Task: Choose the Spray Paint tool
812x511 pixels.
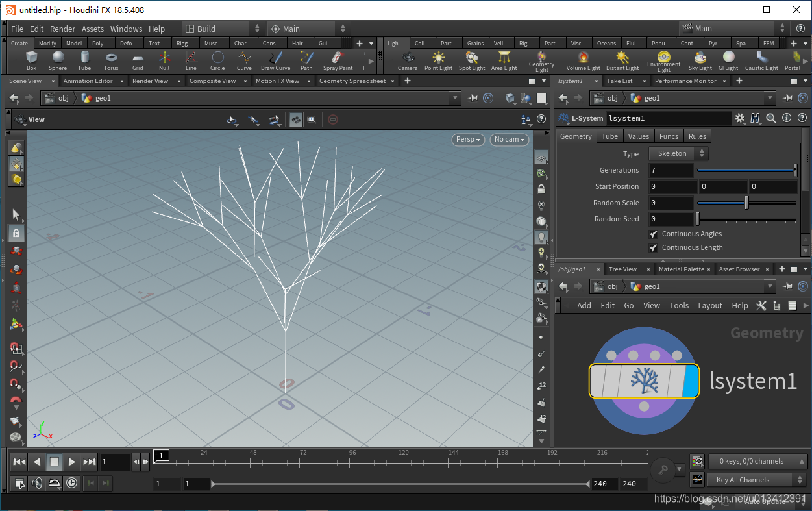Action: pos(338,61)
